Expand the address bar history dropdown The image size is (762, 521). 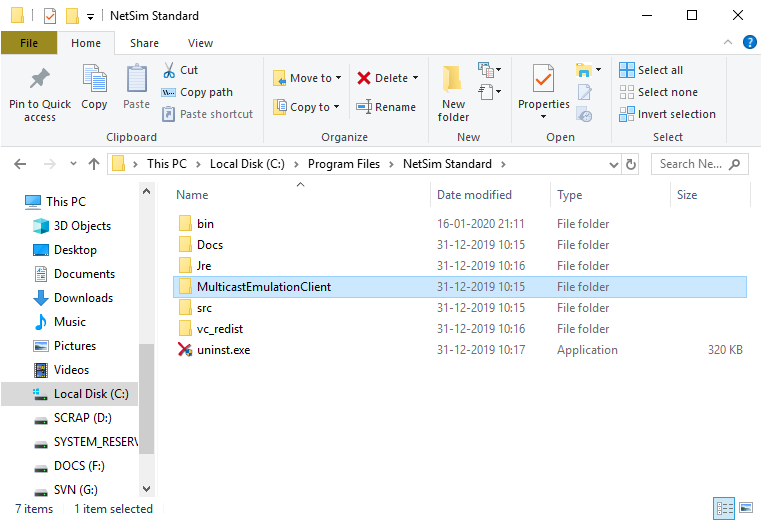coord(614,165)
